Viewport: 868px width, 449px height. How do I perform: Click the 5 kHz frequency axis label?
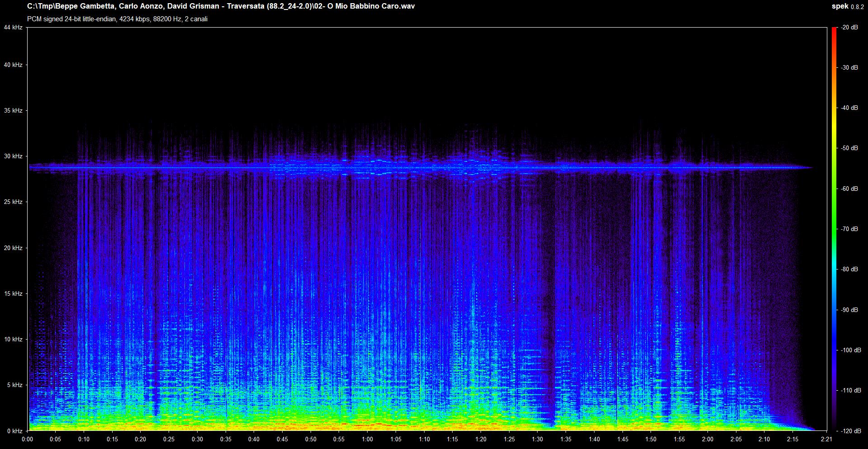click(x=13, y=385)
